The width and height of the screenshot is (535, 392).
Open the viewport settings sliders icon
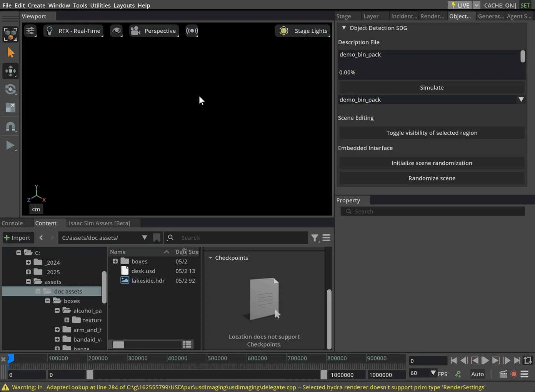click(x=30, y=30)
